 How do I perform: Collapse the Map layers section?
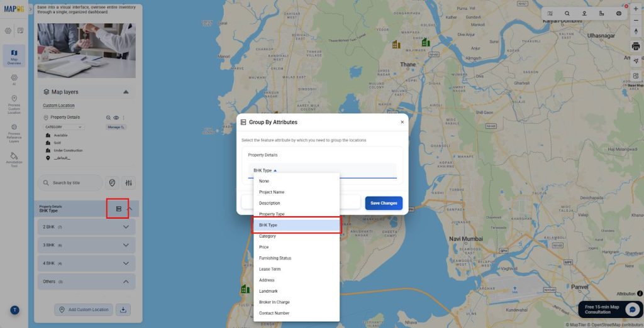pyautogui.click(x=126, y=92)
